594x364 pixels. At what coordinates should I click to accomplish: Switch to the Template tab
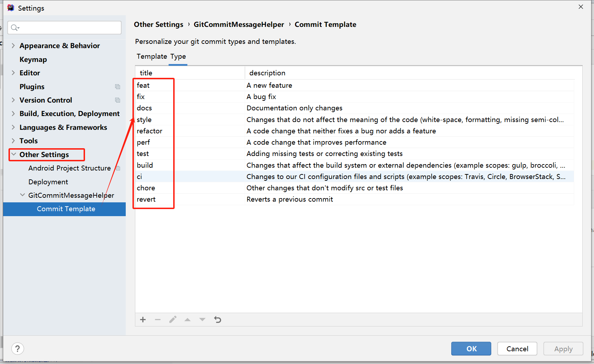point(152,56)
